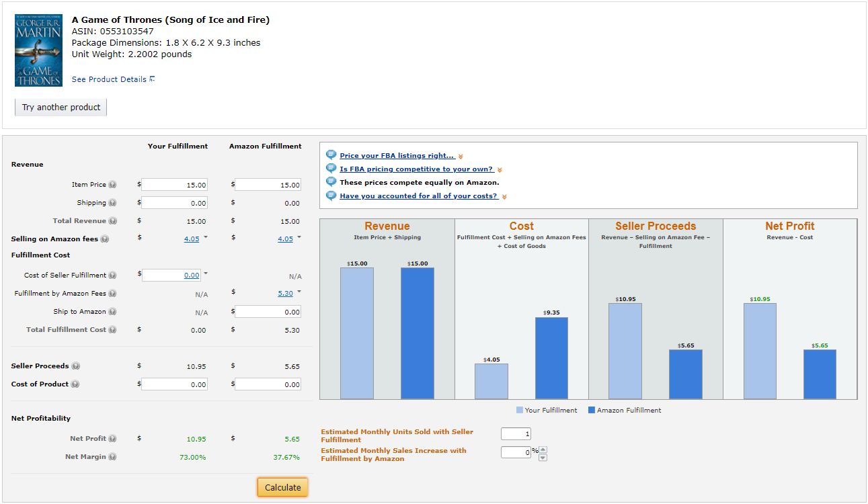This screenshot has width=868, height=504.
Task: Expand the Your Fulfillment selling fees breakdown arrow
Action: click(206, 237)
